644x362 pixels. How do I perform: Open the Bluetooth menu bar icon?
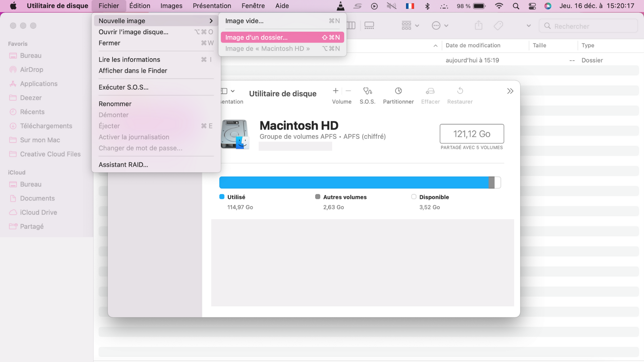427,6
